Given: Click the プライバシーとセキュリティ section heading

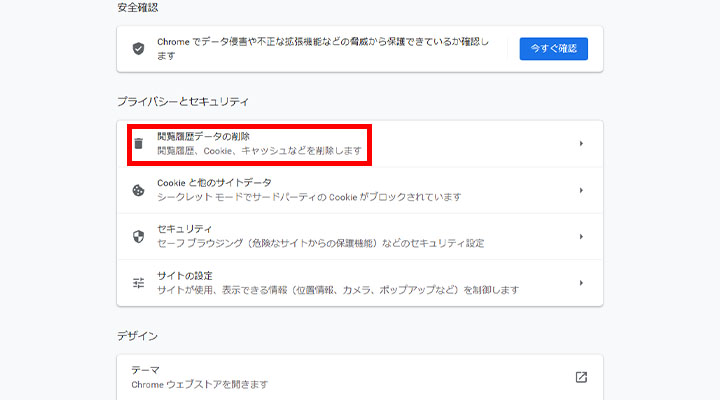Looking at the screenshot, I should (x=182, y=102).
